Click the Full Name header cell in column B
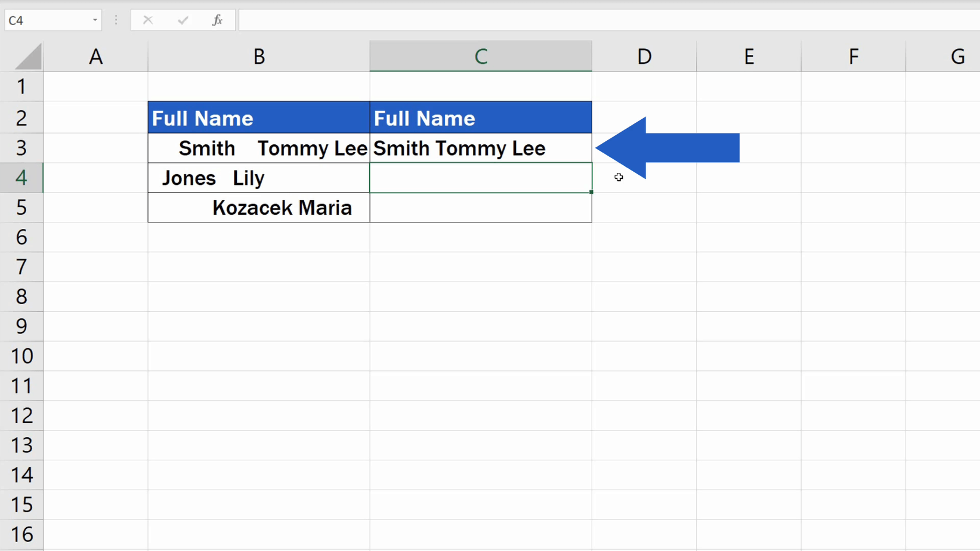 tap(258, 117)
